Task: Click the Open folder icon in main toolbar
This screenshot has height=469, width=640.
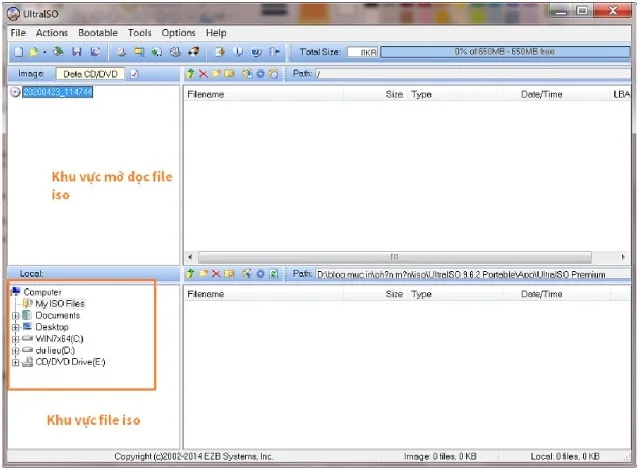Action: click(x=34, y=52)
